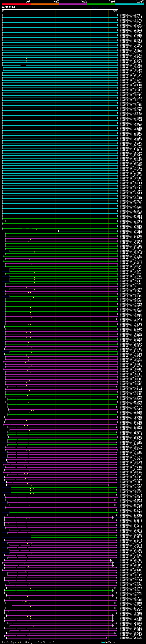The height and width of the screenshot is (644, 146).
Task: Select the UniRef100_Q8KB39 label
Action: (x=131, y=254)
